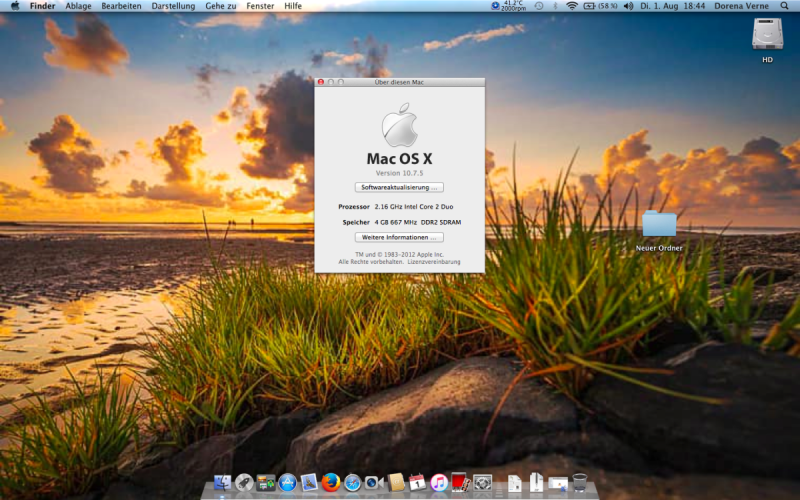This screenshot has height=500, width=800.
Task: Select the Neuer Ordner folder
Action: (x=659, y=224)
